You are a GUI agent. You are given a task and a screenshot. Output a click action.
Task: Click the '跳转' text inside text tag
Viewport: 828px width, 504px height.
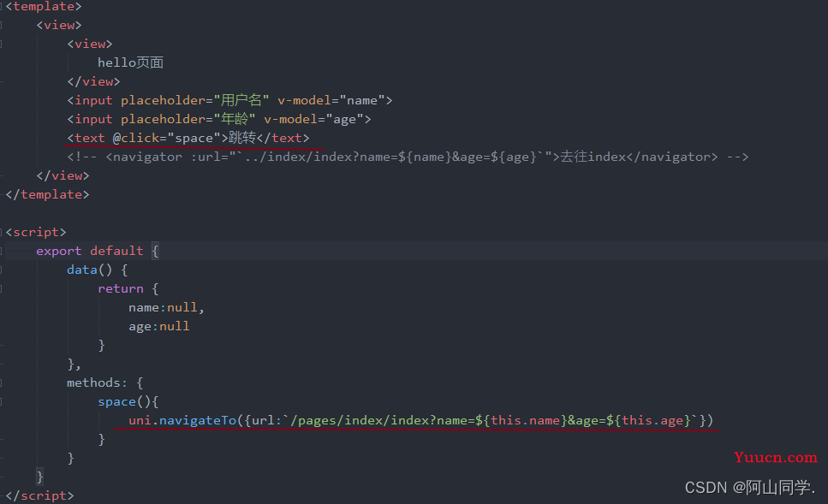[x=242, y=138]
